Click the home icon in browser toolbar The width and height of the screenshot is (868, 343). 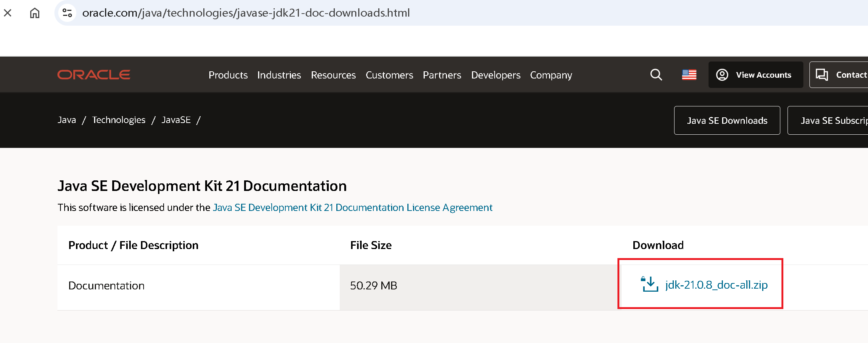tap(34, 13)
